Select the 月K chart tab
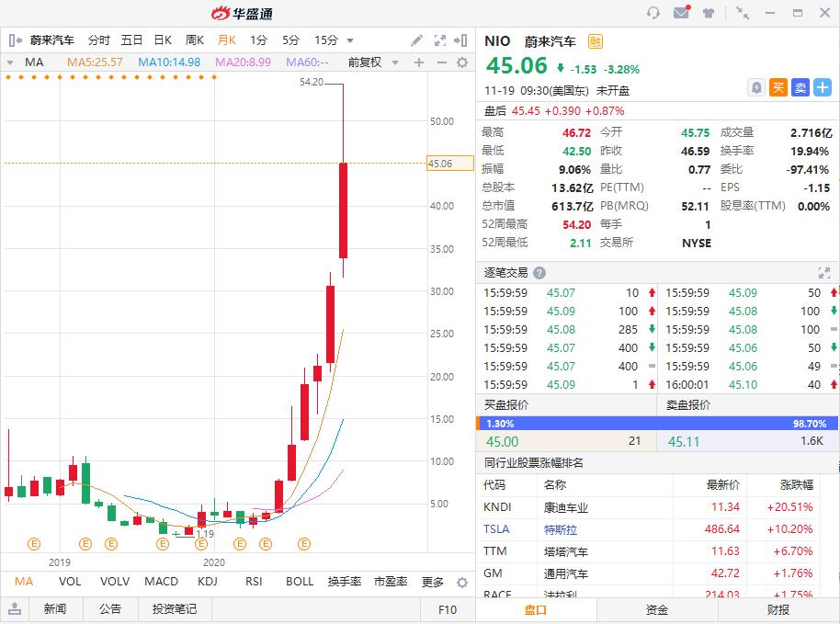 (x=227, y=40)
